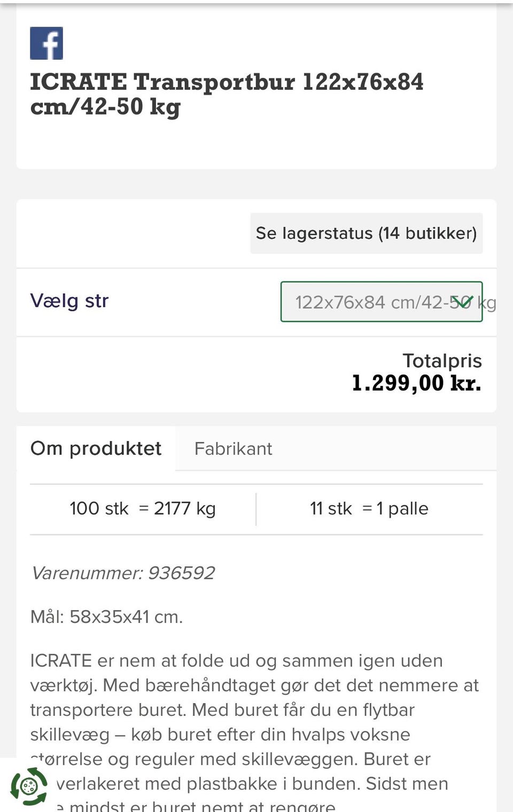Open the green cookie settings icon
The width and height of the screenshot is (513, 812).
click(29, 786)
